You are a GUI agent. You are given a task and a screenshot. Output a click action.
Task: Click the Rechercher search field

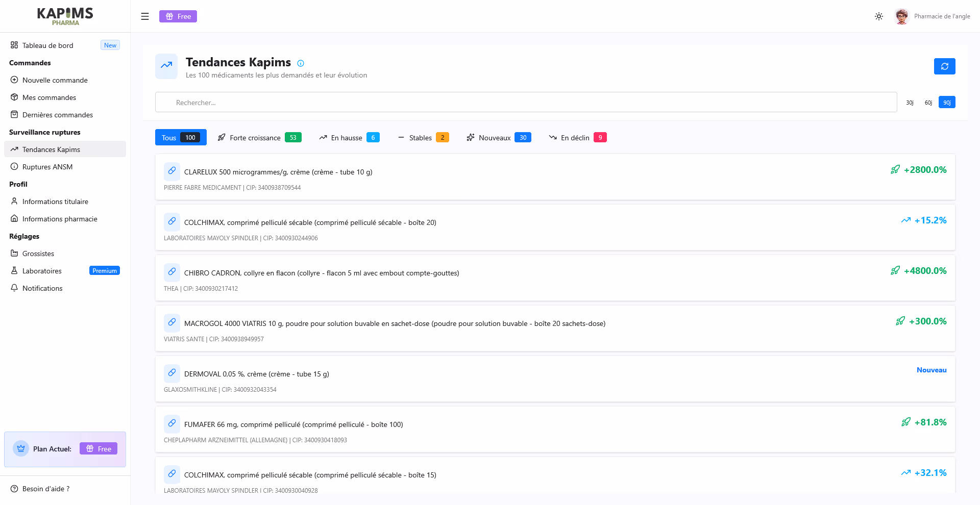(x=526, y=103)
